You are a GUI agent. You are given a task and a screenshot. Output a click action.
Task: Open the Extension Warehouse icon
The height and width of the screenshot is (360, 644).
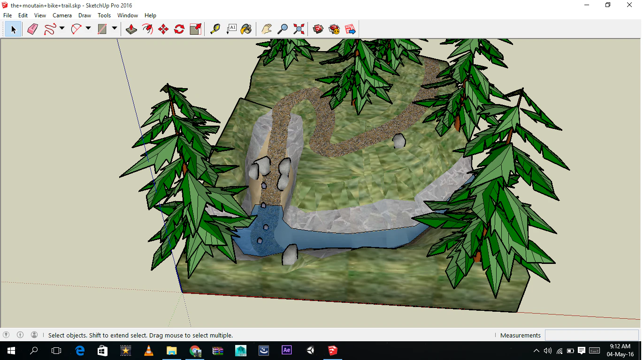click(x=334, y=30)
